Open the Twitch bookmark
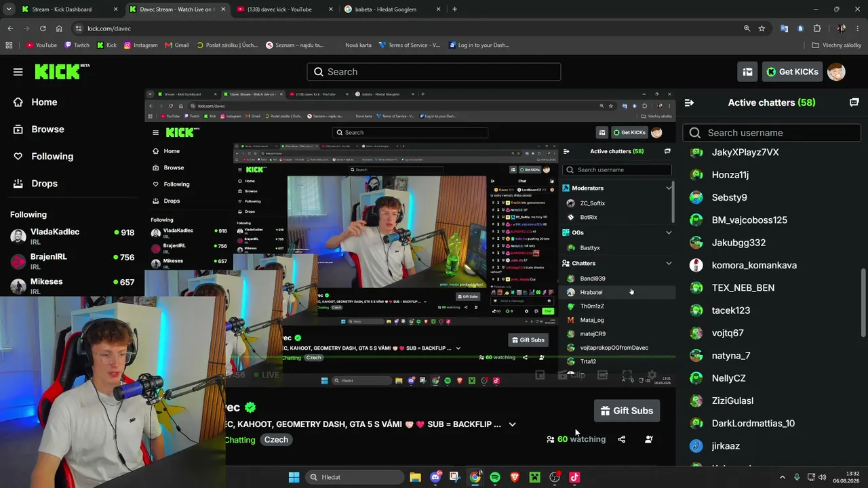This screenshot has height=488, width=868. pos(77,45)
